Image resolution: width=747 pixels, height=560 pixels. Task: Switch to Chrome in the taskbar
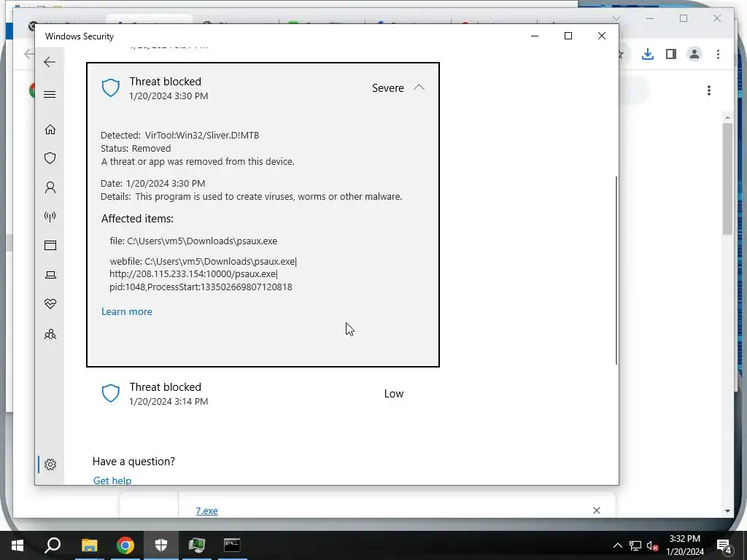pos(125,545)
